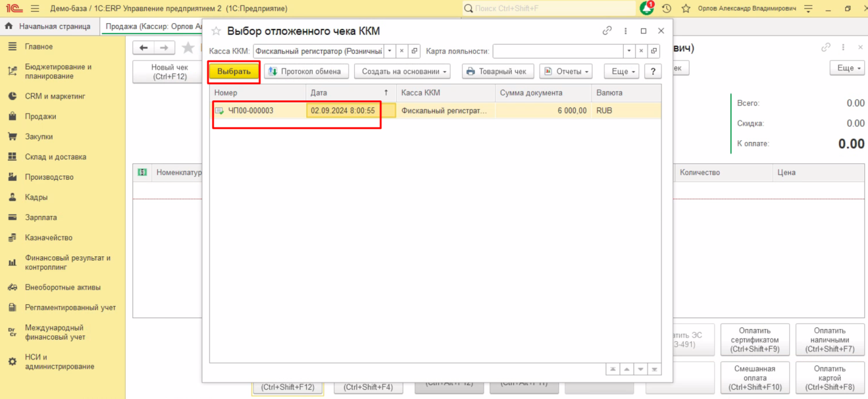
Task: Open the Отчеты dropdown menu
Action: tap(566, 72)
